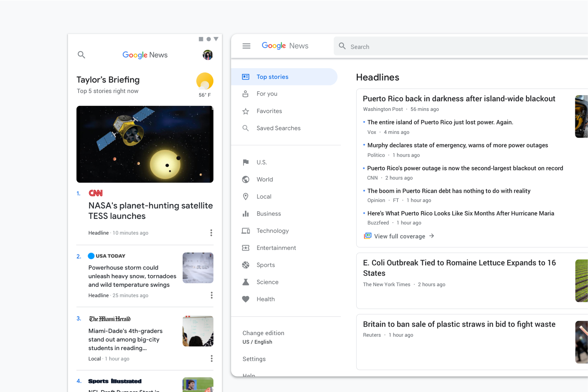Click the TESS satellite story image
Viewport: 588px width, 392px height.
(x=145, y=144)
